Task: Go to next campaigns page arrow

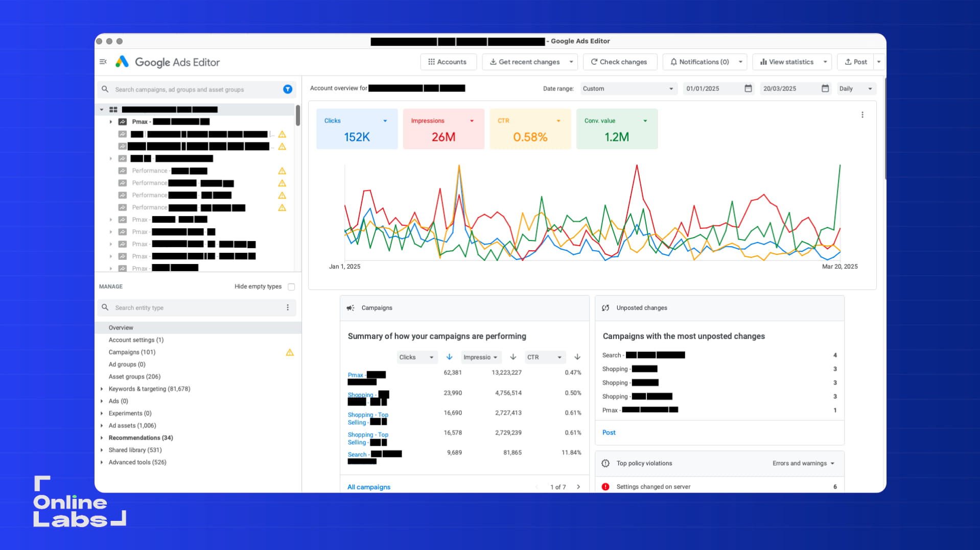Action: [x=578, y=487]
